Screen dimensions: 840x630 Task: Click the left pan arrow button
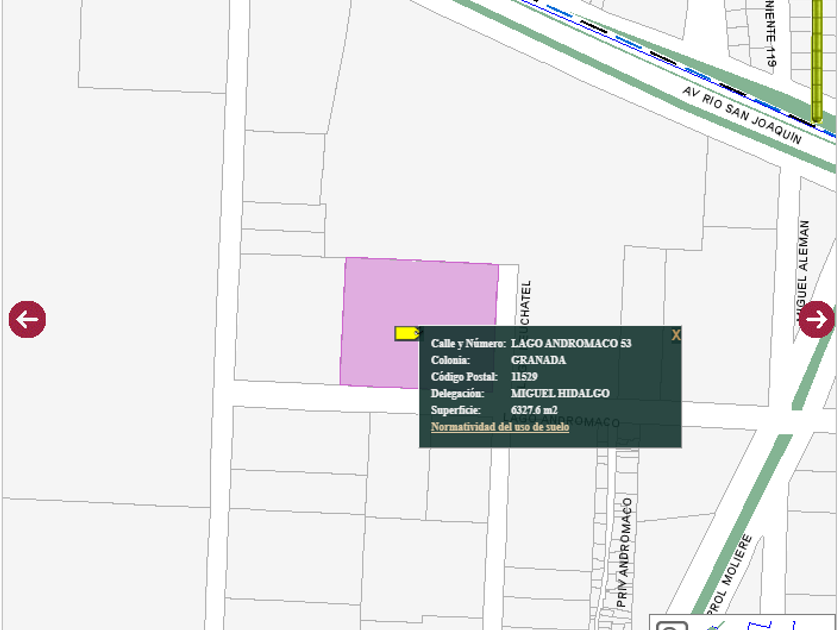coord(27,320)
